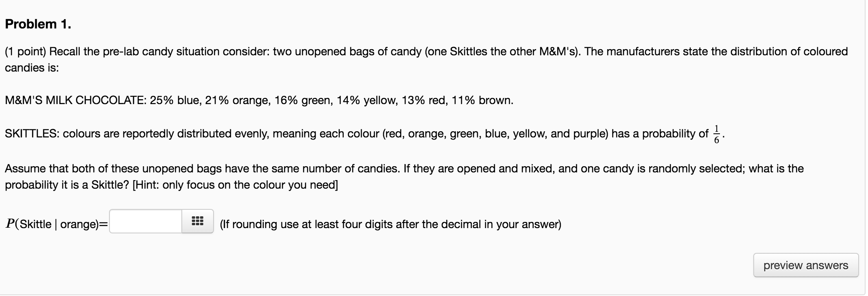
Task: Click the P(Skittle | orange) label
Action: click(55, 223)
